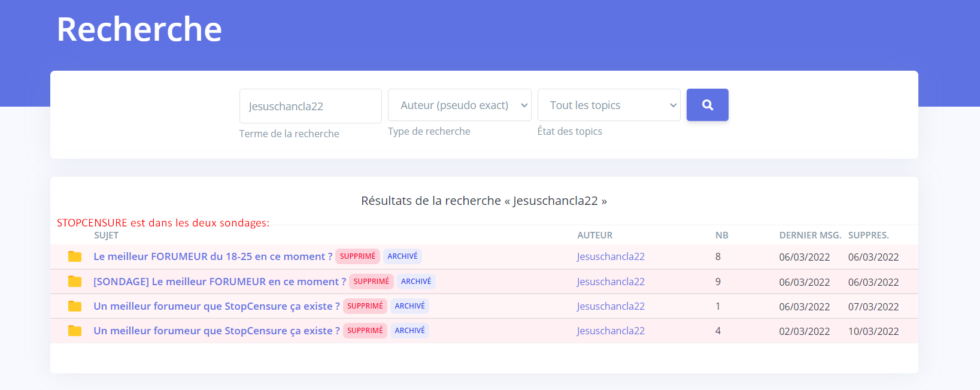Viewport: 980px width, 390px height.
Task: Click the SUPPRIMÉ badge on the 18-25 FORUMEUR topic
Action: pyautogui.click(x=357, y=256)
